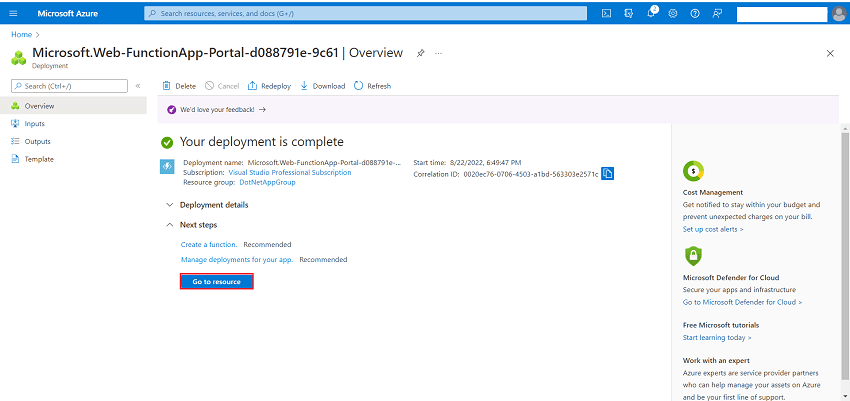This screenshot has width=850, height=401.
Task: Open Set up cost alerts link
Action: [713, 229]
